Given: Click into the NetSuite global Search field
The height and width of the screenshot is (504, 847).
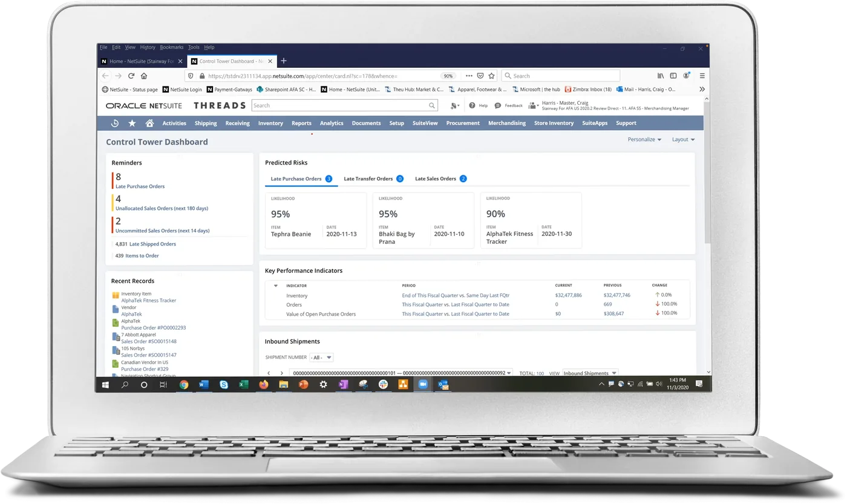Looking at the screenshot, I should click(x=345, y=105).
